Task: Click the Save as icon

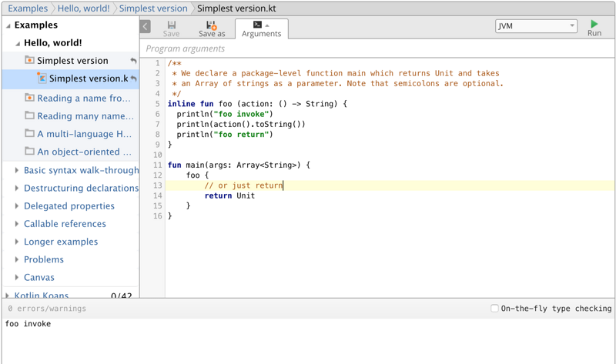Action: (211, 25)
